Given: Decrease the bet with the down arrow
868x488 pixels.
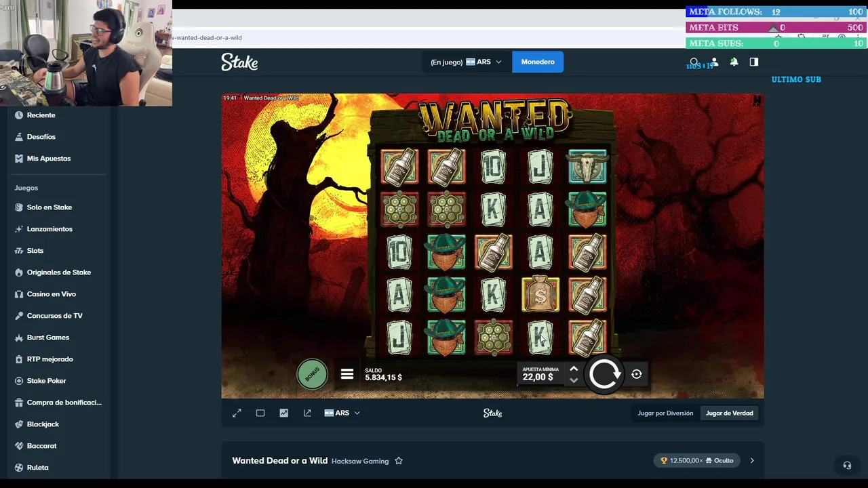Looking at the screenshot, I should pos(574,380).
